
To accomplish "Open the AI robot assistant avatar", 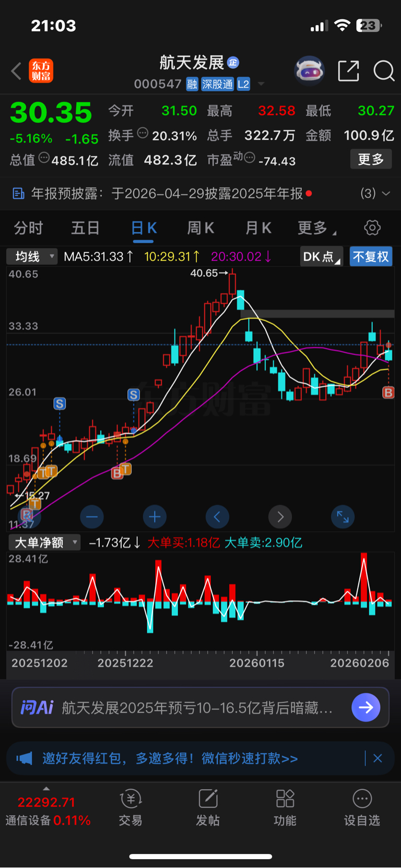I will [309, 70].
